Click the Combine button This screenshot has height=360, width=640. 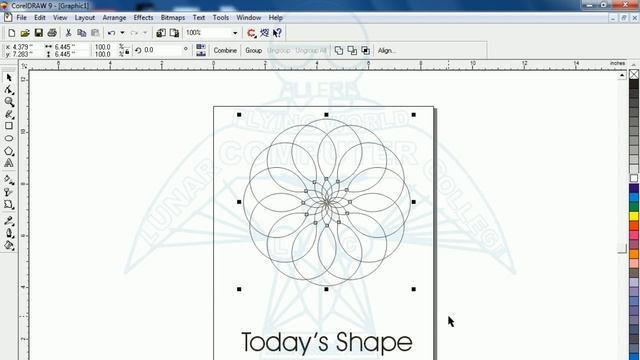point(225,51)
